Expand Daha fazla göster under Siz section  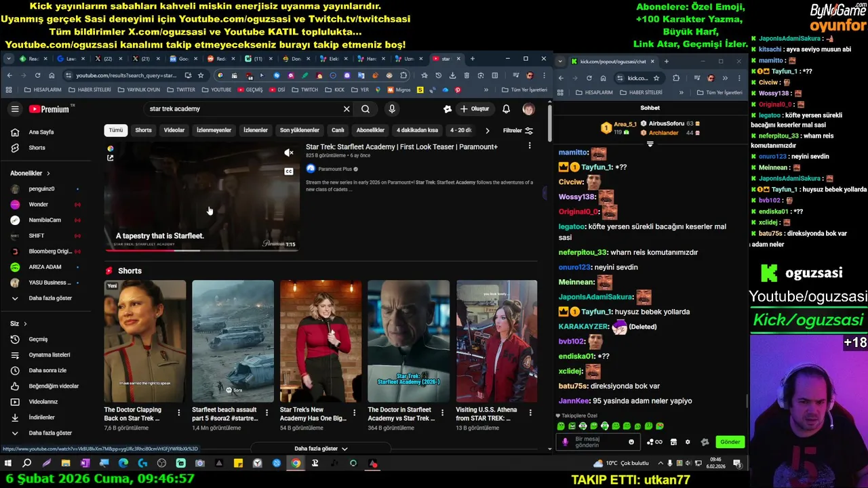coord(50,432)
